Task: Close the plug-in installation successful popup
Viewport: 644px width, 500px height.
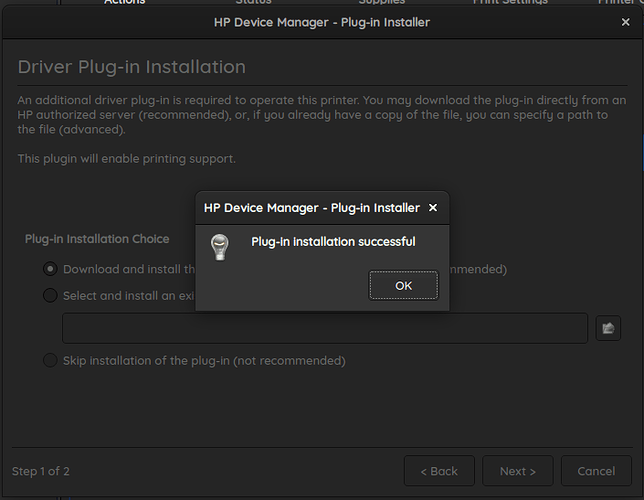Action: (x=432, y=208)
